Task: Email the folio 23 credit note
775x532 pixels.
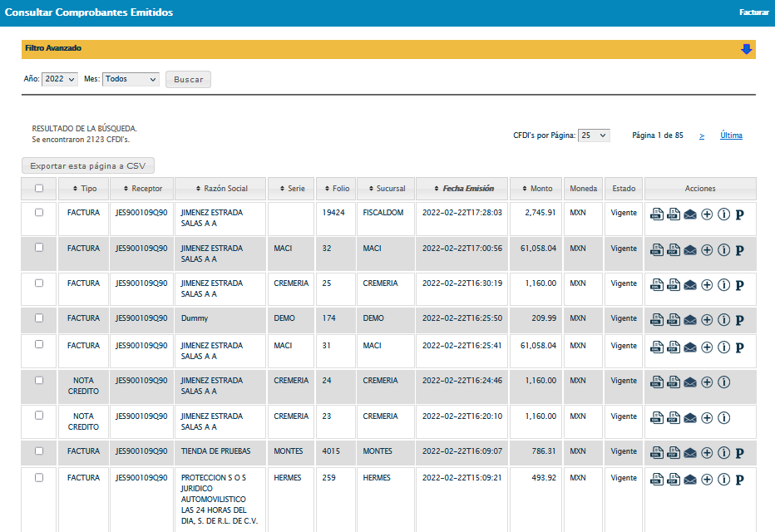Action: coord(690,417)
